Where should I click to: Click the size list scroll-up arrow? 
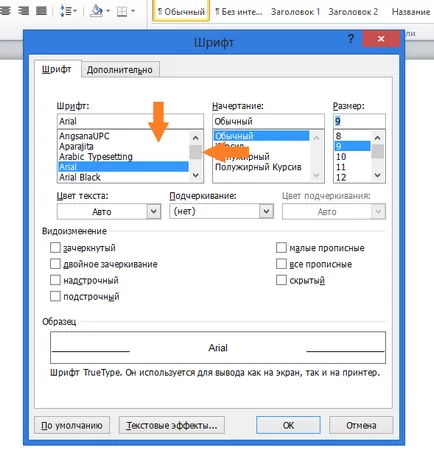point(378,137)
